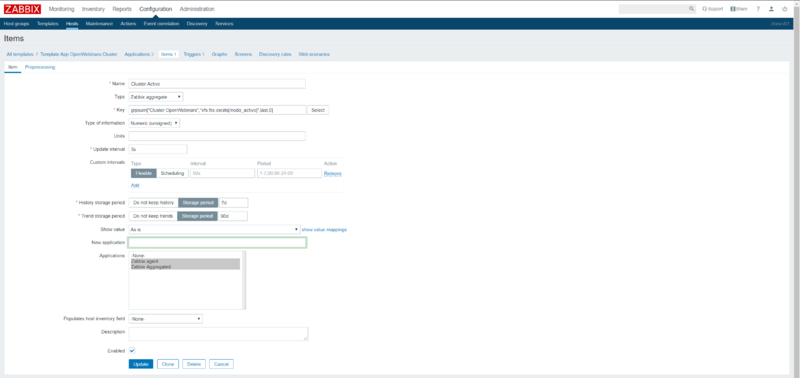Add a new custom interval
The image size is (800, 378).
135,185
